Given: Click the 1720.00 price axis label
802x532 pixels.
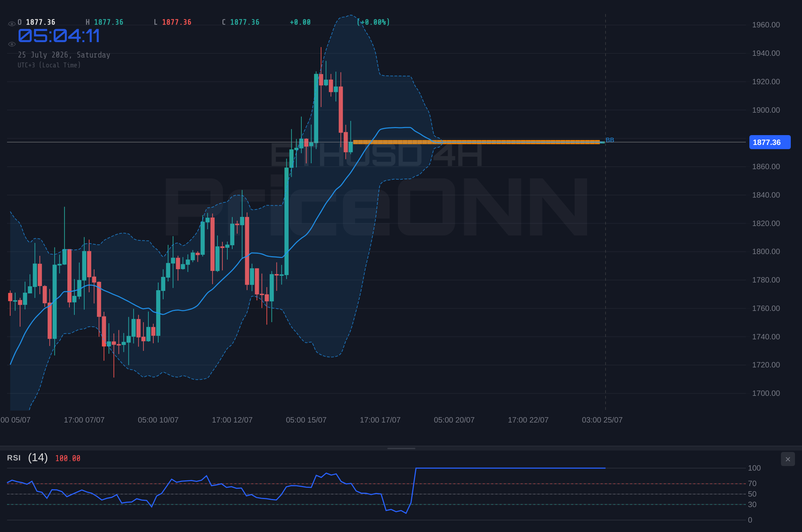Looking at the screenshot, I should (x=766, y=365).
